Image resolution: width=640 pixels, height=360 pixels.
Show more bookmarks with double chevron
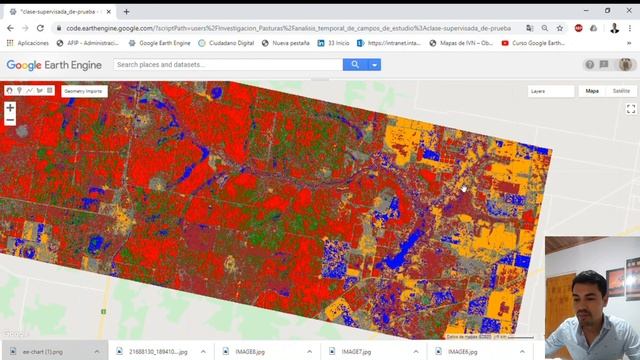pyautogui.click(x=629, y=43)
